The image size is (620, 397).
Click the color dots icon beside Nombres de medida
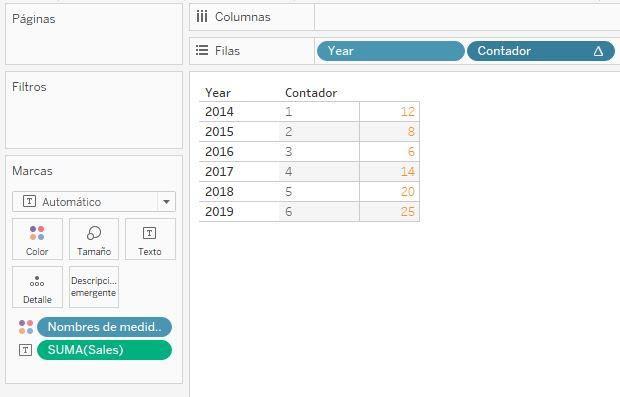(26, 327)
